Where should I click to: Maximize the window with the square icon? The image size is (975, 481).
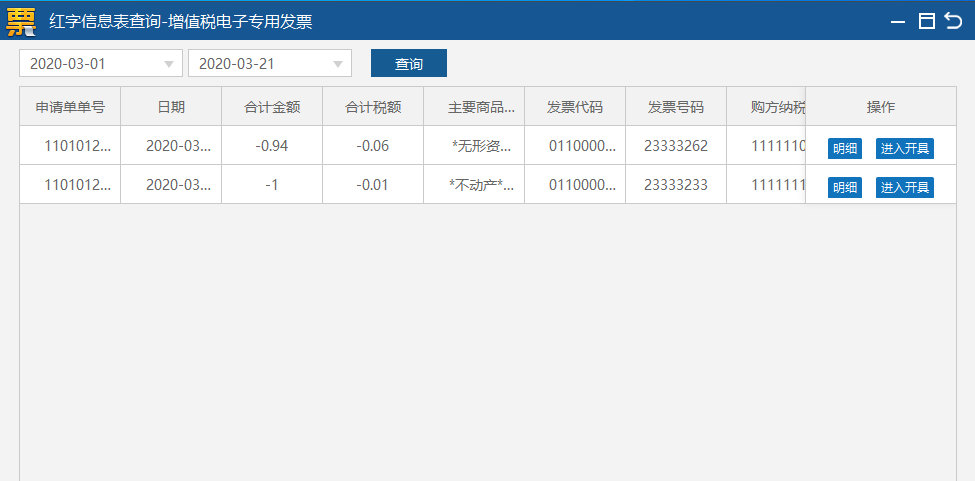(x=926, y=21)
